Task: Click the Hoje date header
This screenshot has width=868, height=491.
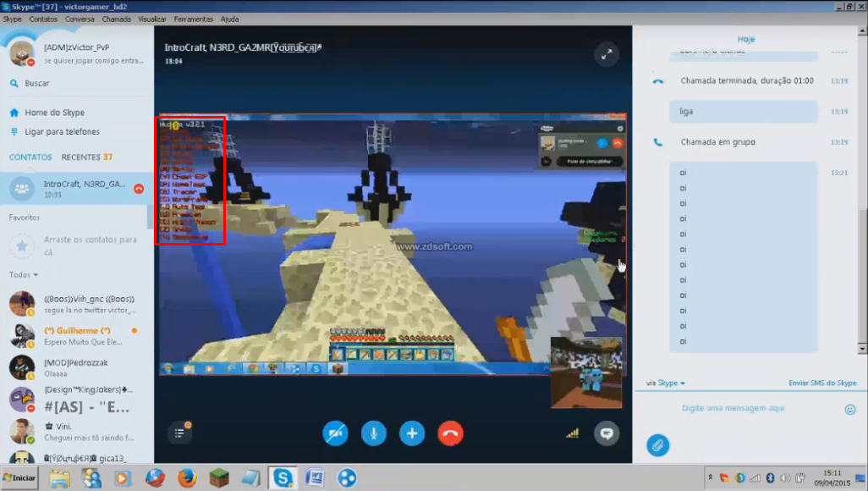Action: coord(745,39)
